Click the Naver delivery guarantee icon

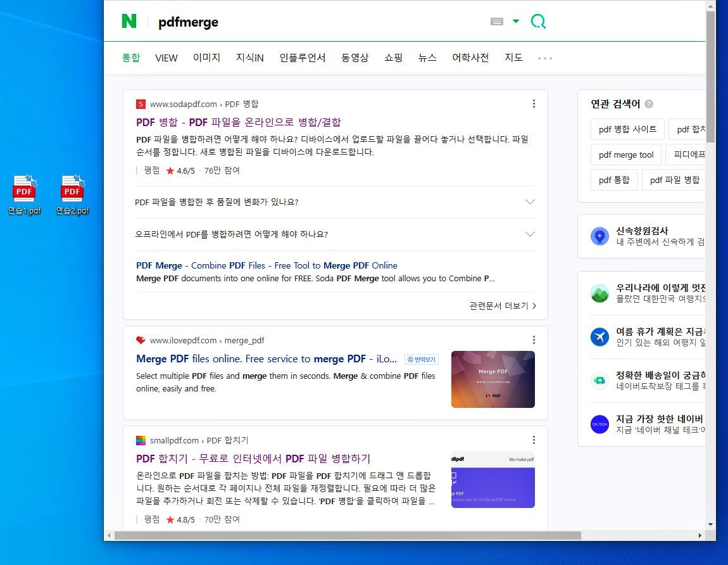click(599, 381)
